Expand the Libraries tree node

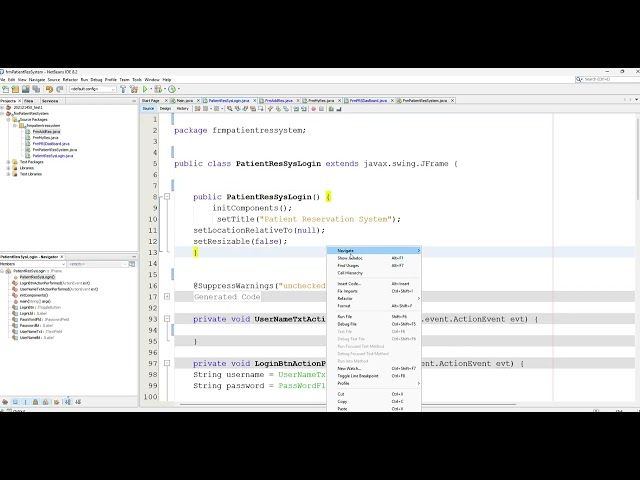(x=8, y=168)
